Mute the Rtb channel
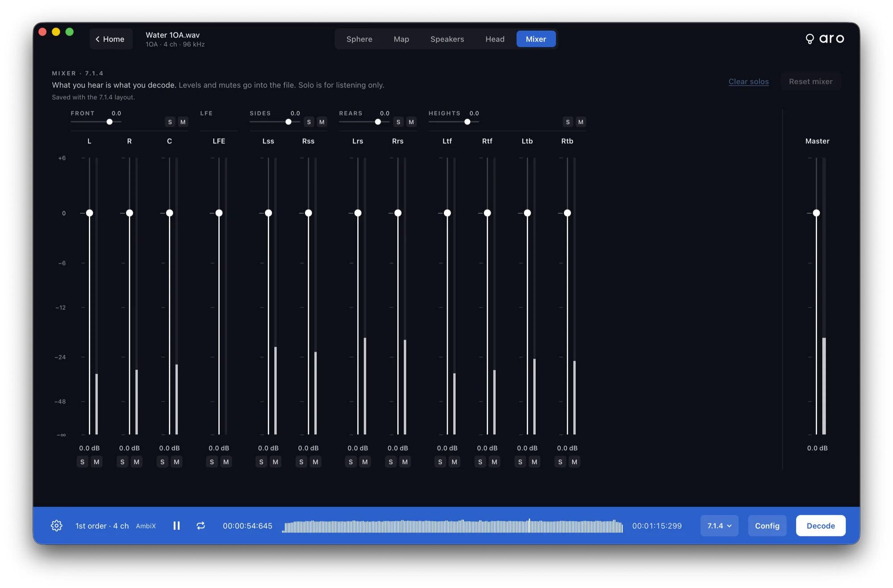This screenshot has width=893, height=588. tap(575, 462)
